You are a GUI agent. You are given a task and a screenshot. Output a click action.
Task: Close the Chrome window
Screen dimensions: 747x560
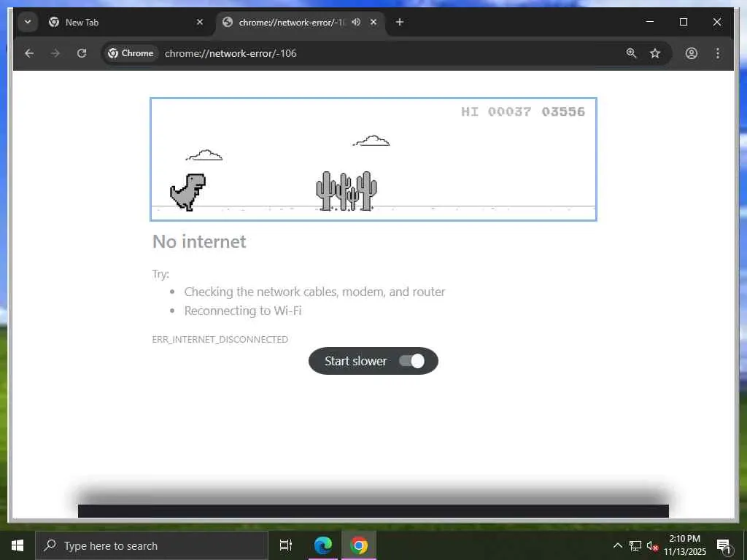coord(717,22)
